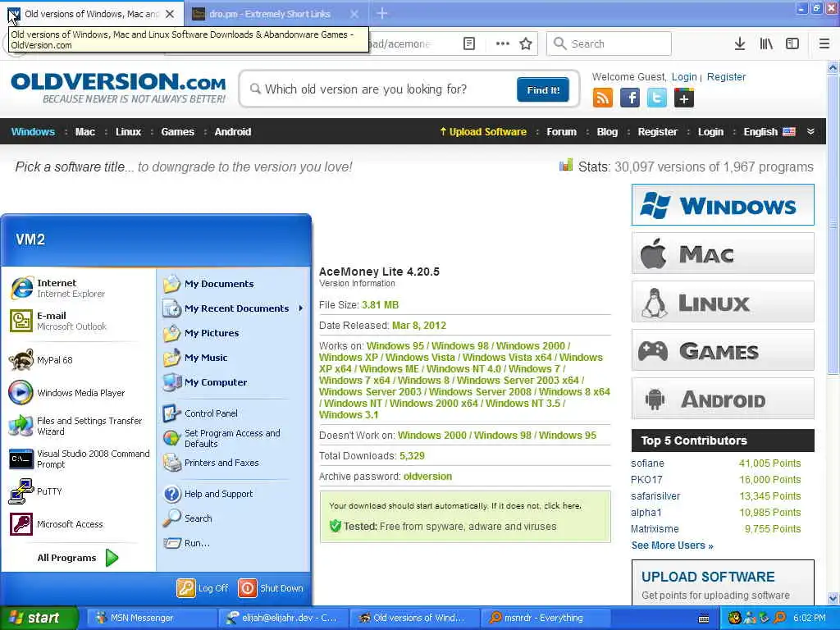
Task: Click the Log Off button
Action: tap(203, 588)
